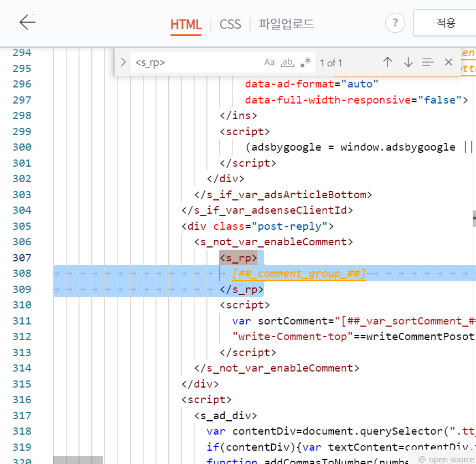This screenshot has height=464, width=476.
Task: Click the '1 of 1' match count
Action: [331, 63]
